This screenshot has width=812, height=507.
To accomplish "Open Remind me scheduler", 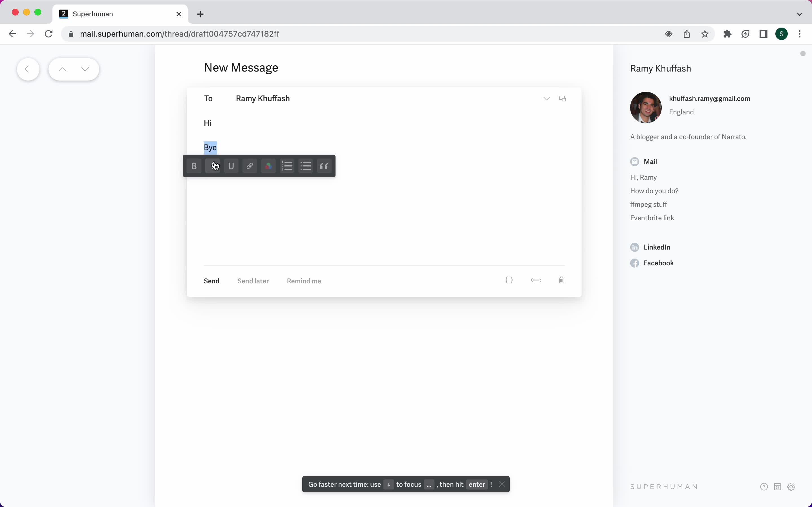I will (304, 281).
